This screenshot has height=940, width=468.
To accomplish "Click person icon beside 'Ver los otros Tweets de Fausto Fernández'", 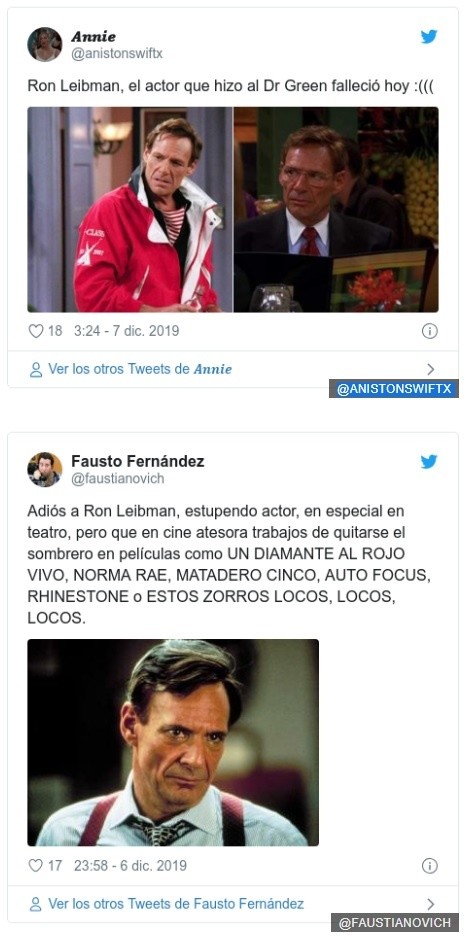I will [36, 904].
